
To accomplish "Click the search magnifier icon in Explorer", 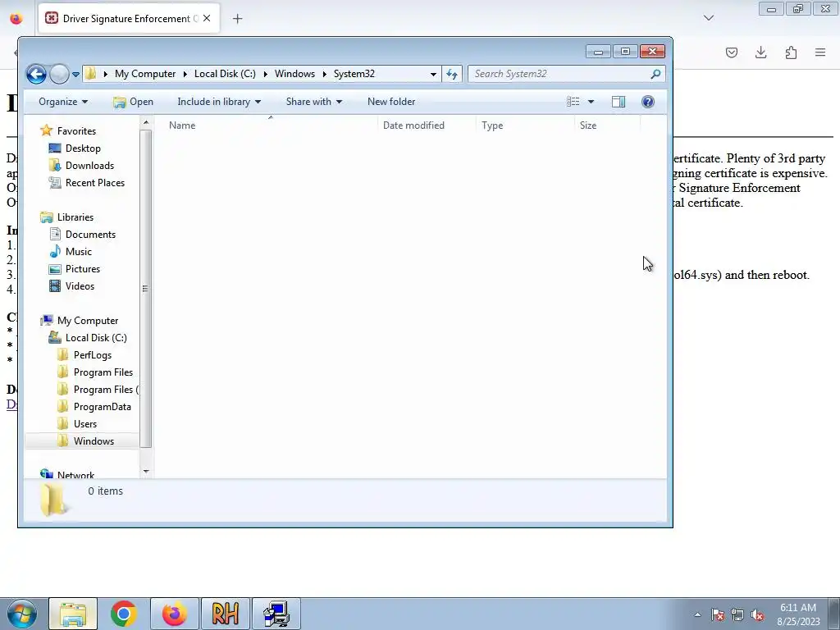I will [655, 74].
